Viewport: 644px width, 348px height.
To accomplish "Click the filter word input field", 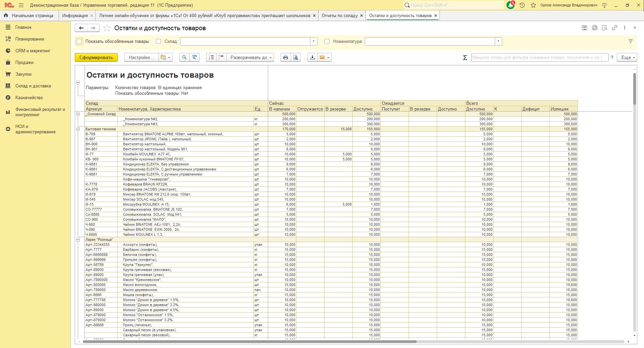I will tap(540, 57).
